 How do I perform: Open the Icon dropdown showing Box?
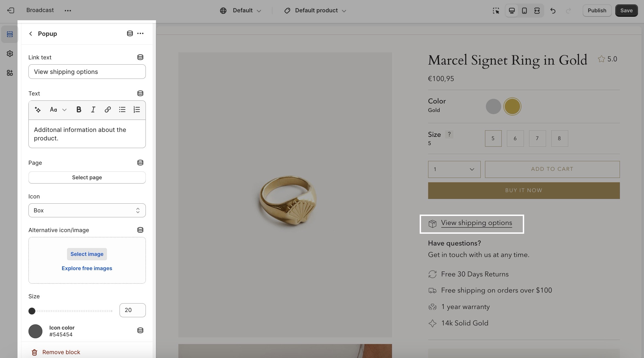(x=87, y=210)
